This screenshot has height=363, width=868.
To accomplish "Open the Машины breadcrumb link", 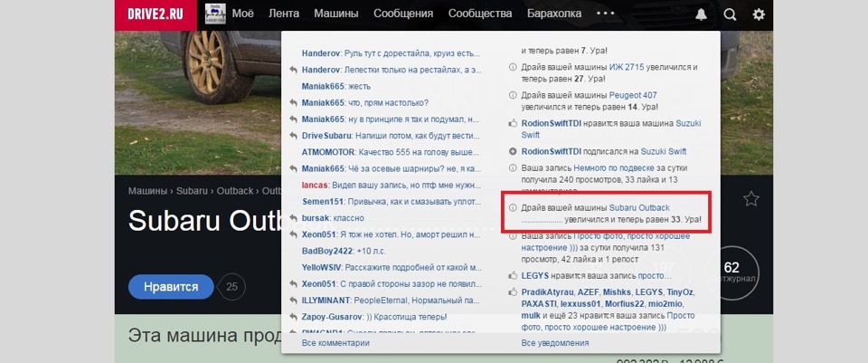I will tap(147, 191).
